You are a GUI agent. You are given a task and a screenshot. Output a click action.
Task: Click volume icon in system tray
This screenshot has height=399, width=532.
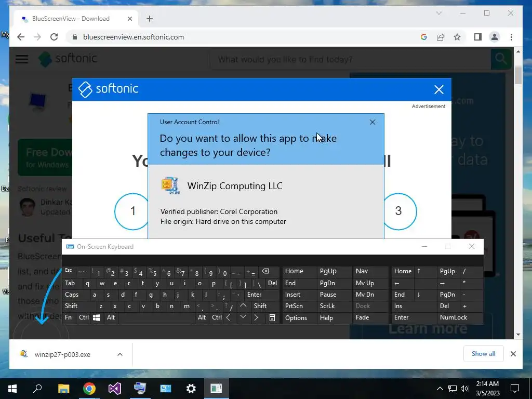coord(464,389)
